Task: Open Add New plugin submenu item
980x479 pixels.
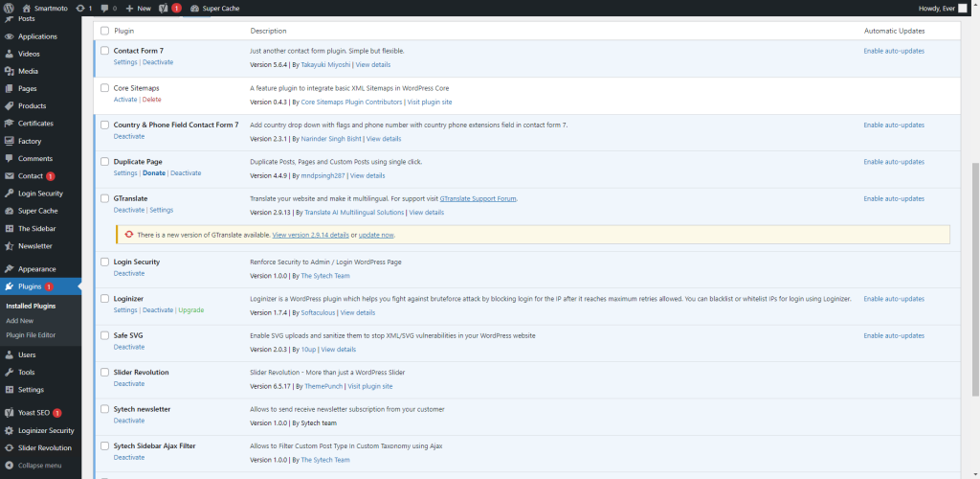Action: (19, 321)
